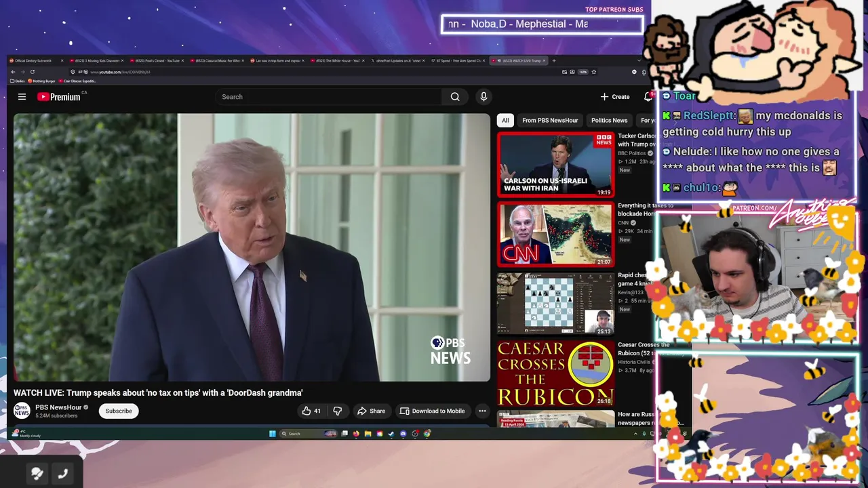Open the weather widget on taskbar

(x=25, y=434)
